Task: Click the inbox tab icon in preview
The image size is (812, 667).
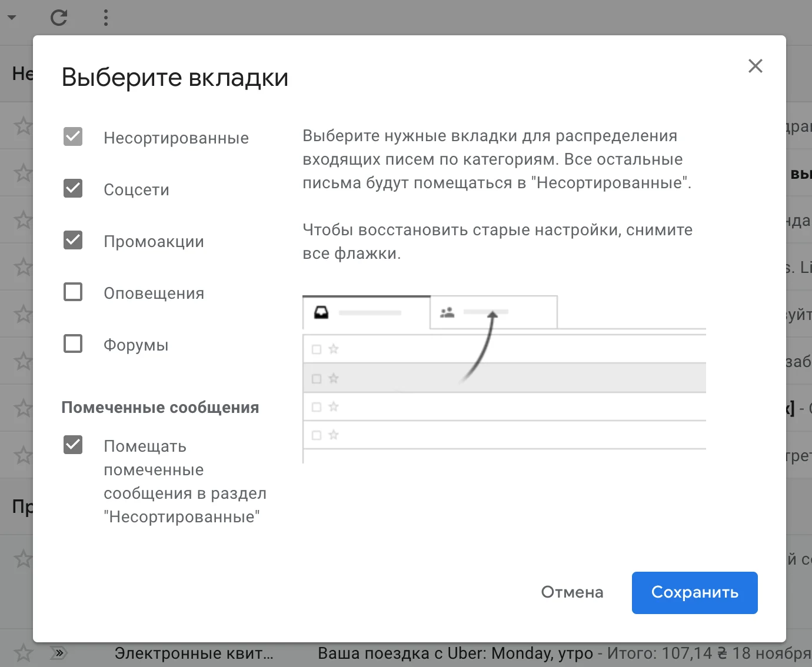Action: 321,312
